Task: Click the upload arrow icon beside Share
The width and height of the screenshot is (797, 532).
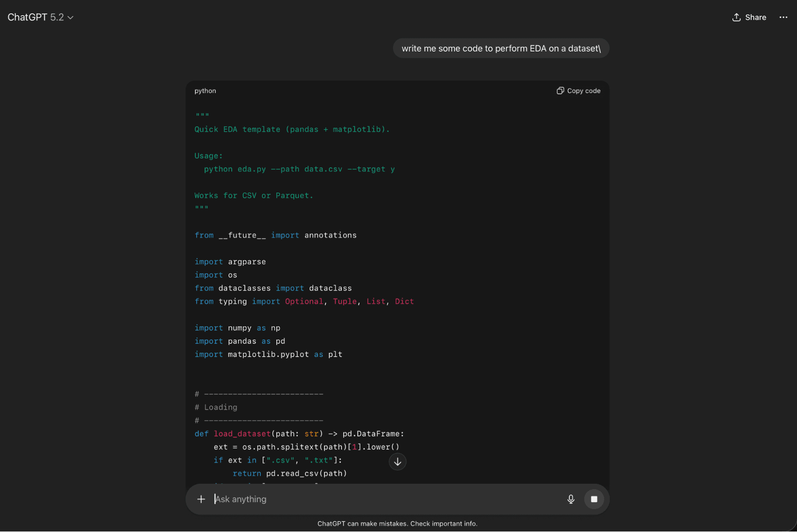Action: (736, 17)
